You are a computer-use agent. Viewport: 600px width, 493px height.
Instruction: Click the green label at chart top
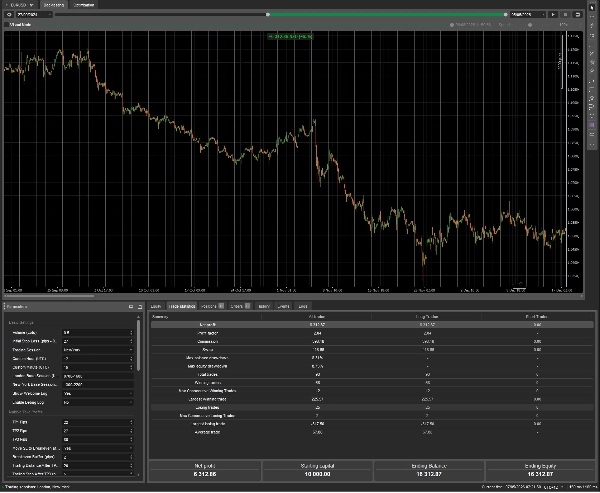pyautogui.click(x=290, y=36)
